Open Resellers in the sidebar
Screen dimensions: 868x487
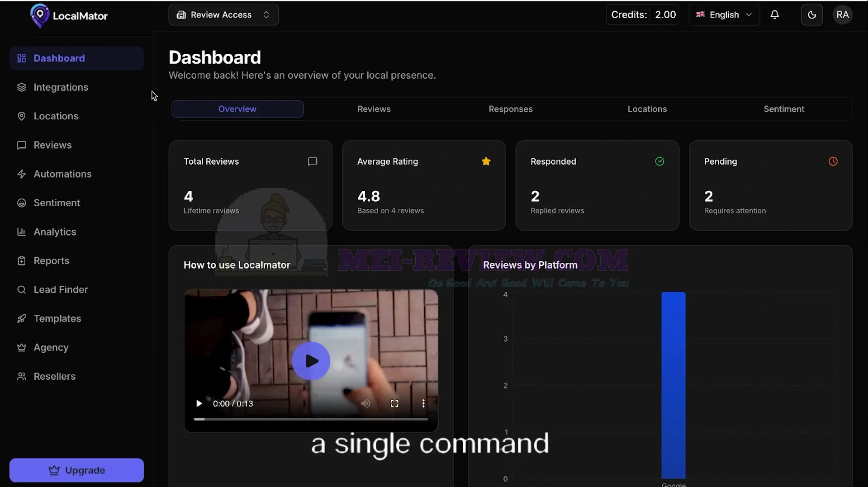pos(76,377)
